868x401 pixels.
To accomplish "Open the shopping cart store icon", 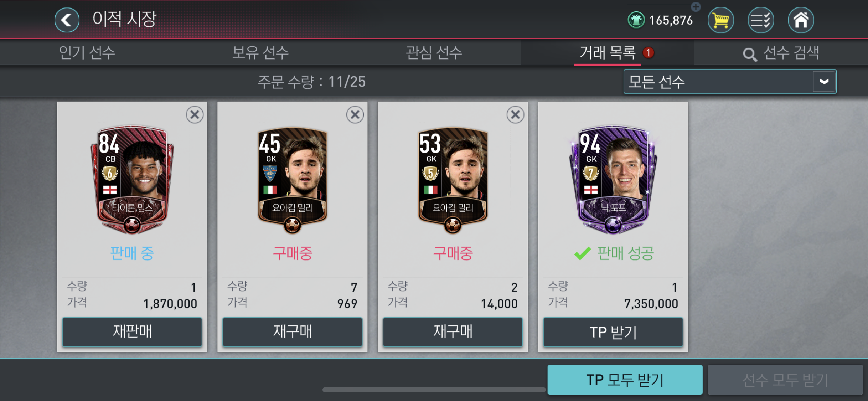I will click(x=720, y=20).
